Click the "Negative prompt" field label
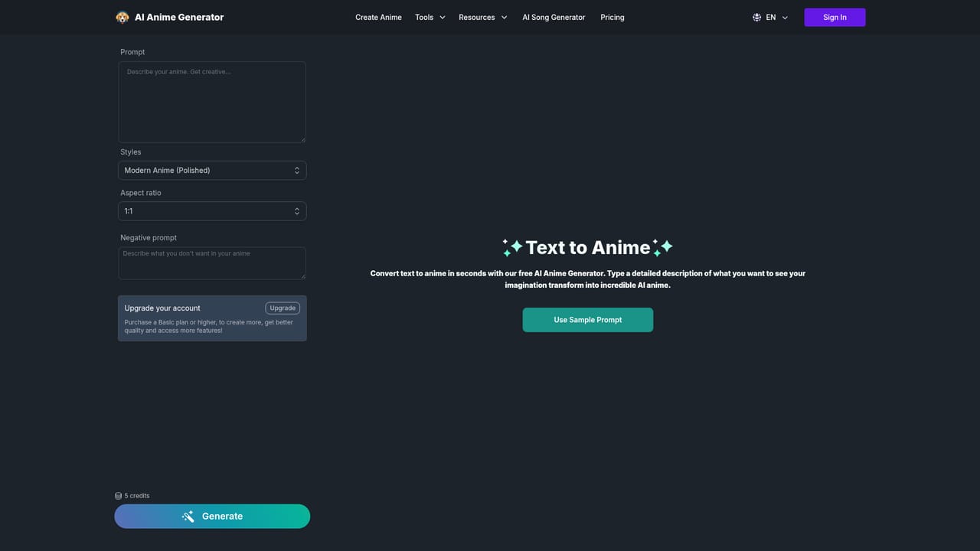980x551 pixels. pyautogui.click(x=149, y=238)
